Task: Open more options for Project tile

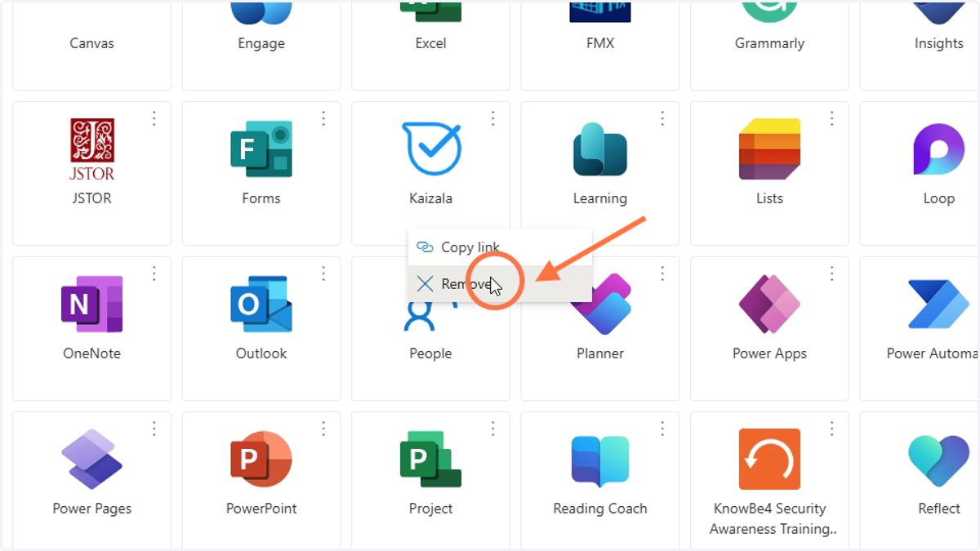Action: (x=493, y=429)
